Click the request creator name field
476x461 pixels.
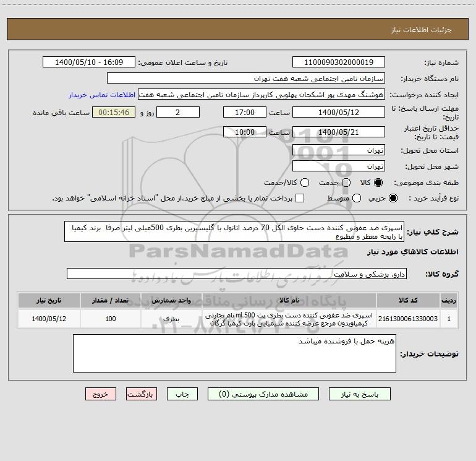[261, 95]
